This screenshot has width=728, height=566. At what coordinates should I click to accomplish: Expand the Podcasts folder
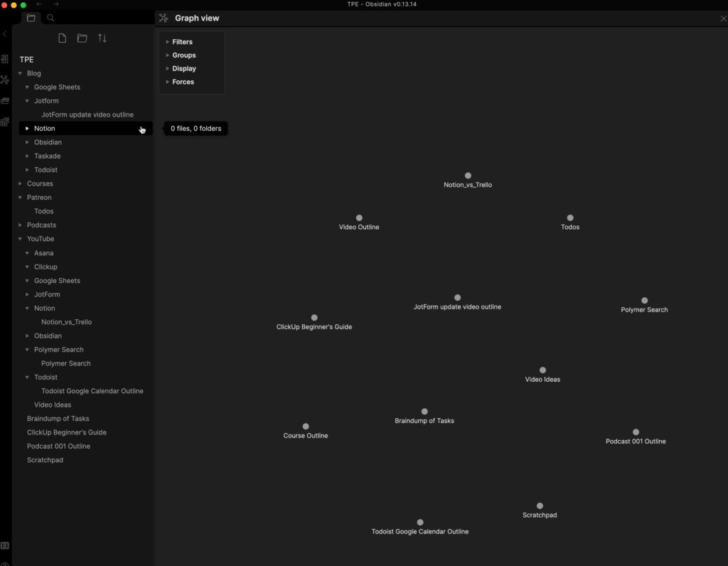pos(20,225)
